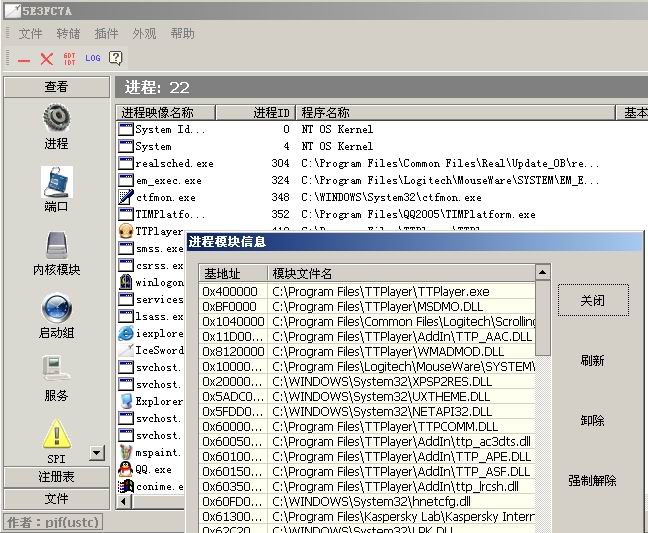The width and height of the screenshot is (648, 533).
Task: Select the Kaspersky Lab module row
Action: coord(367,516)
